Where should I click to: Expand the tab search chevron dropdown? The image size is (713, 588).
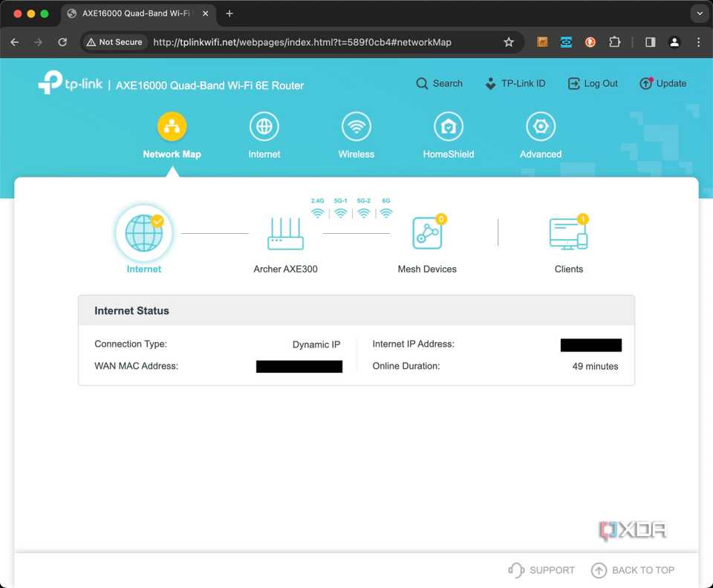tap(700, 13)
